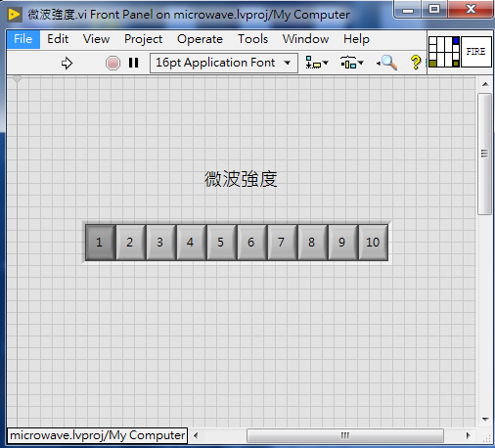Open the Align Objects dropdown
This screenshot has width=495, height=448.
pos(317,63)
